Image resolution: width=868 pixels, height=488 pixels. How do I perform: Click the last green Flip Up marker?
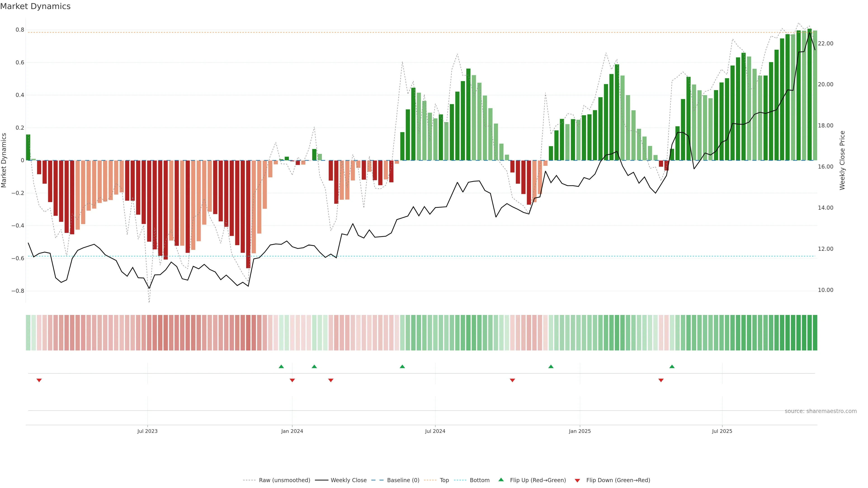[x=672, y=366]
